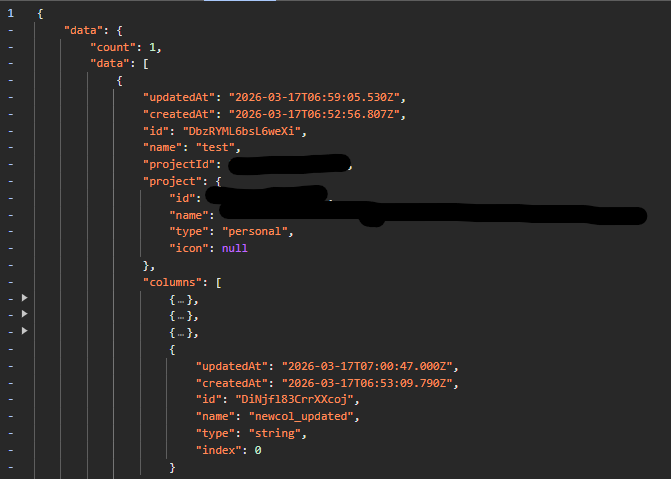
Task: Click the index value 0
Action: pos(258,450)
